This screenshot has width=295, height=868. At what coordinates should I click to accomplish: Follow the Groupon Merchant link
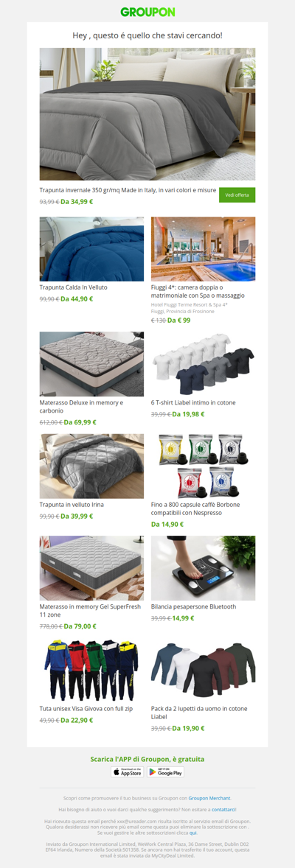(209, 798)
